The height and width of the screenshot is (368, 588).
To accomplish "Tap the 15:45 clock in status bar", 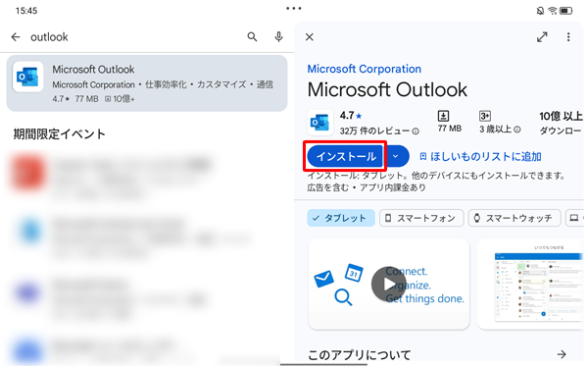I will pos(26,11).
